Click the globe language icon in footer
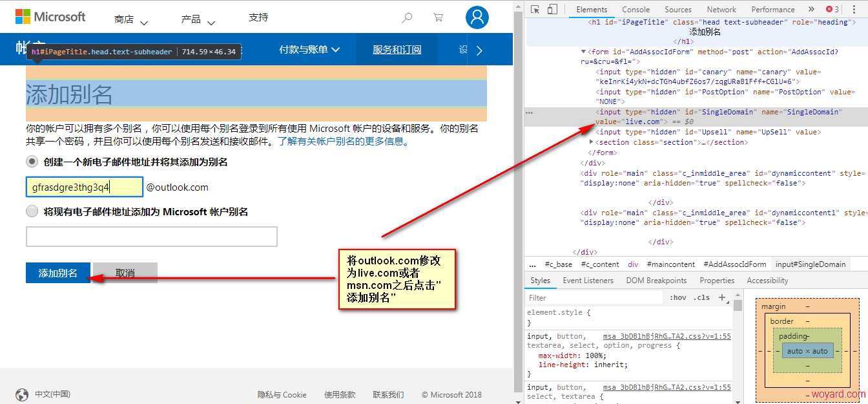This screenshot has width=868, height=404. pos(22,394)
